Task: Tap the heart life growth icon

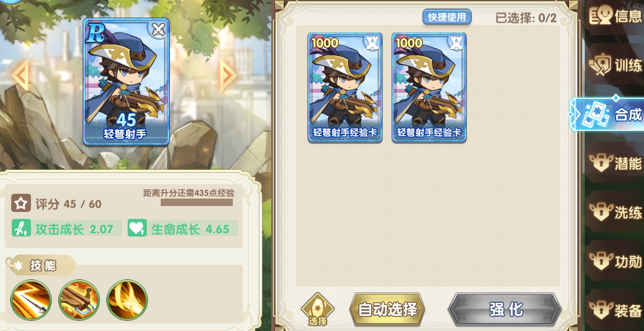Action: pyautogui.click(x=137, y=228)
